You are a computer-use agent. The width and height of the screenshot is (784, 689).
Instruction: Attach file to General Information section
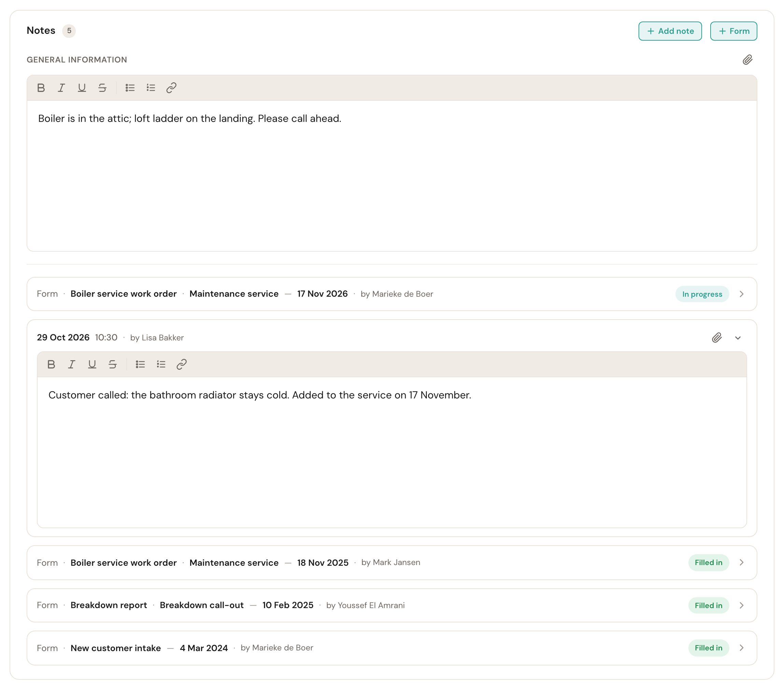747,60
